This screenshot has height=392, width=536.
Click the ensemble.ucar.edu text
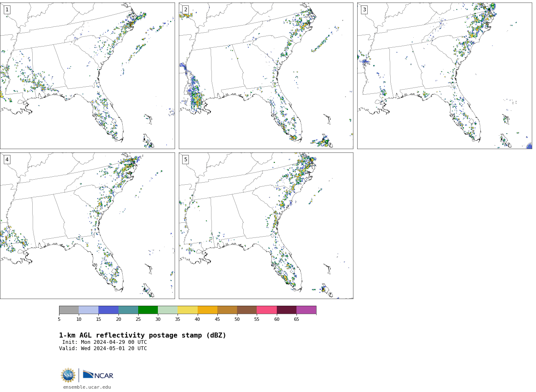coord(87,387)
